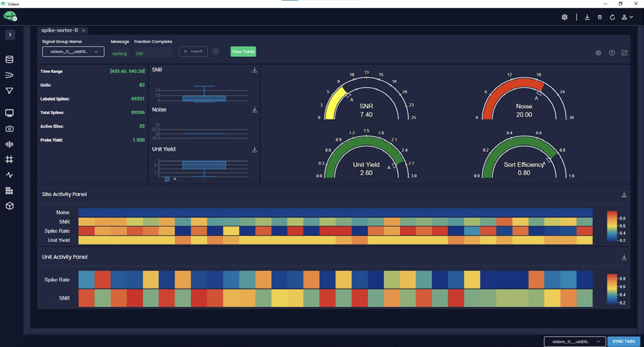Screen dimensions: 644x347
Task: Expand the arrow next to Launch
Action: (216, 52)
